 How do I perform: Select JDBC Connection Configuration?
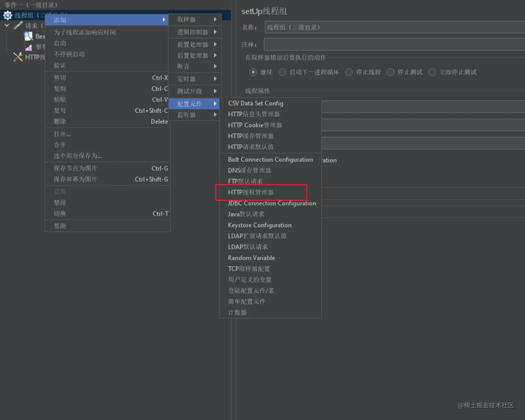(x=270, y=203)
